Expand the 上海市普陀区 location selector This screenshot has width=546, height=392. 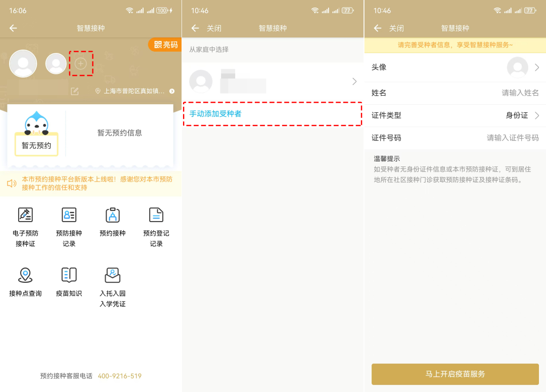135,91
